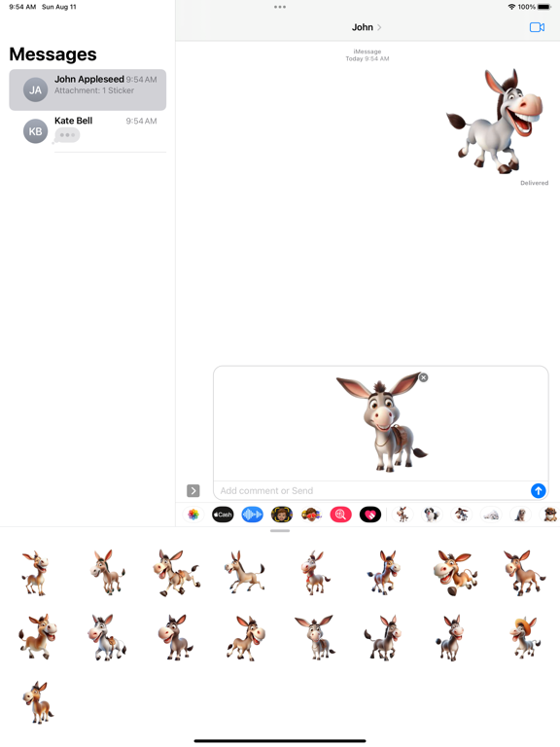Open the three-dot multitasking menu
The image size is (560, 747).
(280, 7)
